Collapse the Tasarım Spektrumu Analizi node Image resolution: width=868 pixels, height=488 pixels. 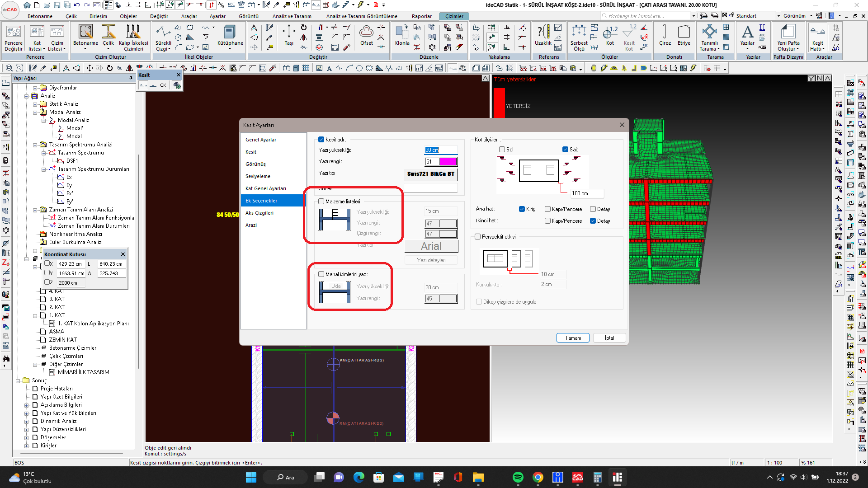(35, 145)
